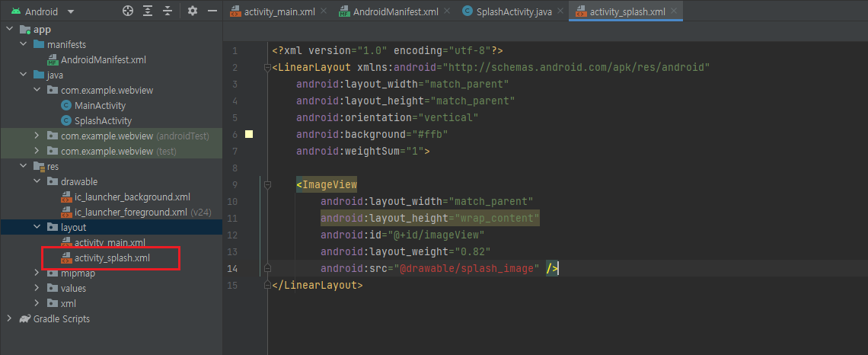Open AndroidManifest.xml in project tree

click(104, 60)
